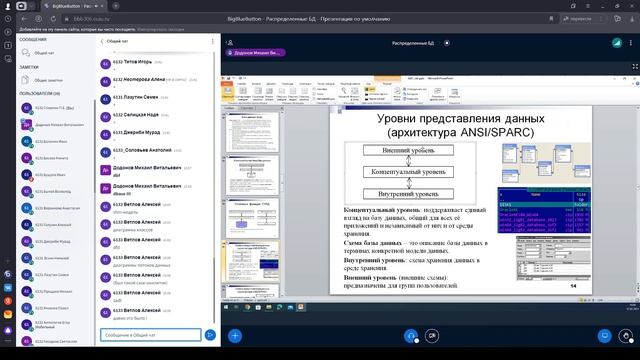Click the highlighted first ribbon button in PowerPoint
The height and width of the screenshot is (360, 640).
click(228, 93)
